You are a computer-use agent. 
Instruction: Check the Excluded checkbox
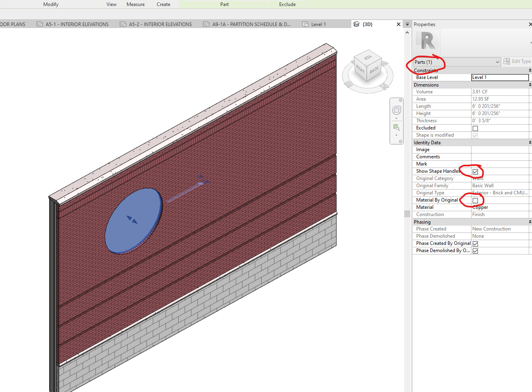[x=475, y=128]
